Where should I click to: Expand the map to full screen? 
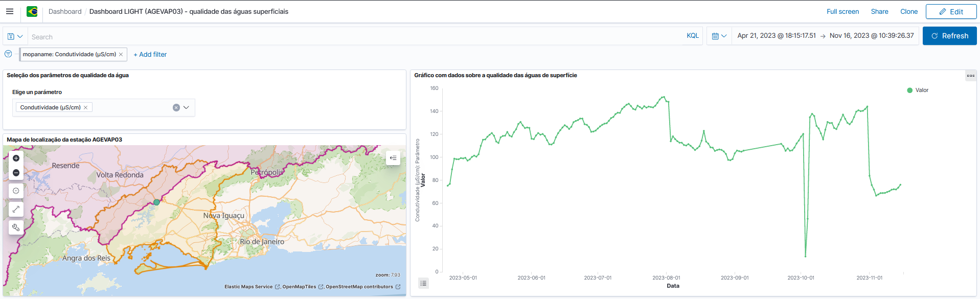pyautogui.click(x=16, y=209)
